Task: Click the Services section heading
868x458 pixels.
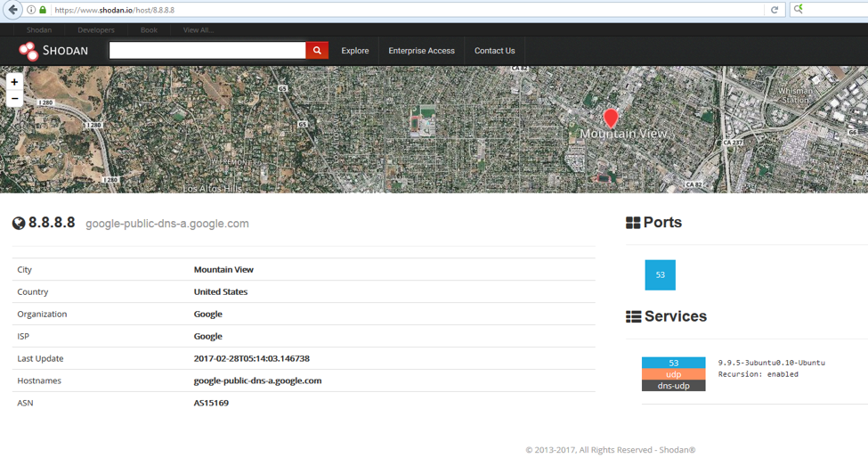Action: [x=676, y=316]
